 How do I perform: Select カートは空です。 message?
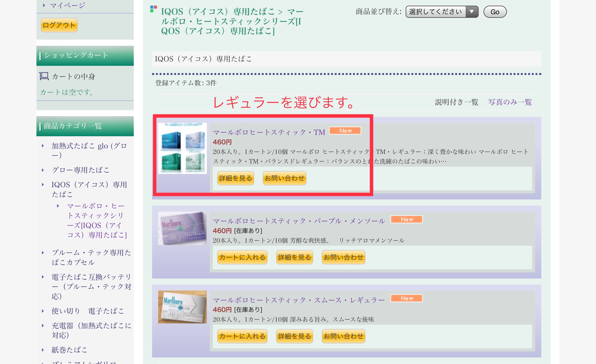pyautogui.click(x=67, y=92)
